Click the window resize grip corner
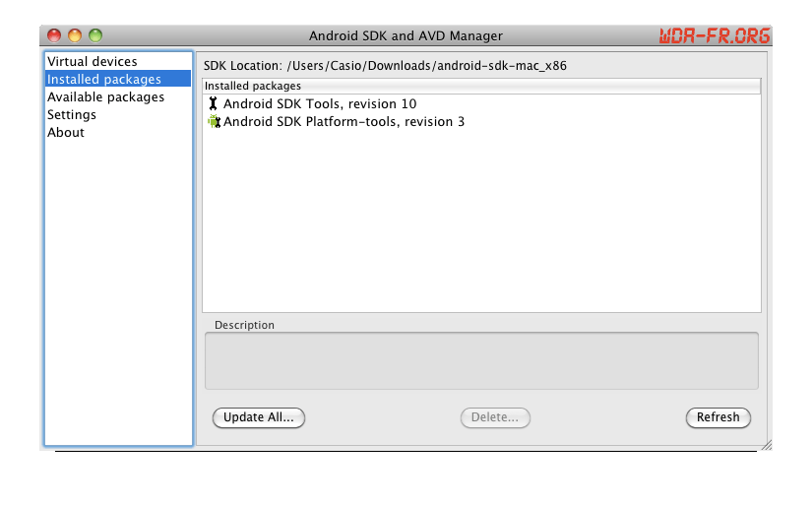Screen dimensions: 812x505 pos(766,445)
